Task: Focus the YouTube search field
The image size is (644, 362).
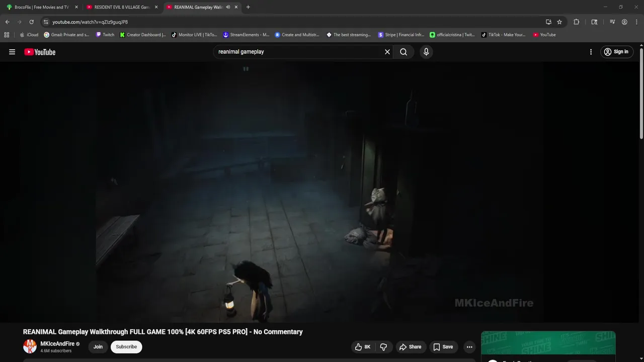Action: tap(299, 52)
